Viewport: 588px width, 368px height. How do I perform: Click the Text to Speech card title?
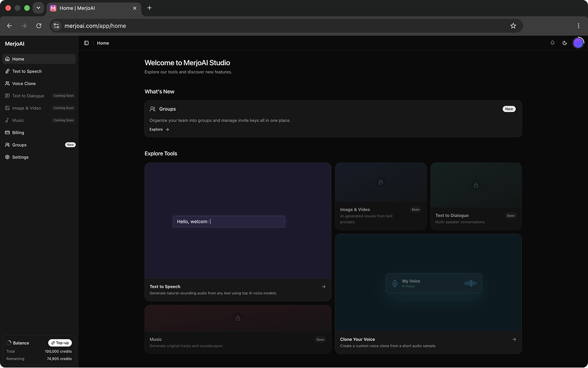pyautogui.click(x=165, y=287)
